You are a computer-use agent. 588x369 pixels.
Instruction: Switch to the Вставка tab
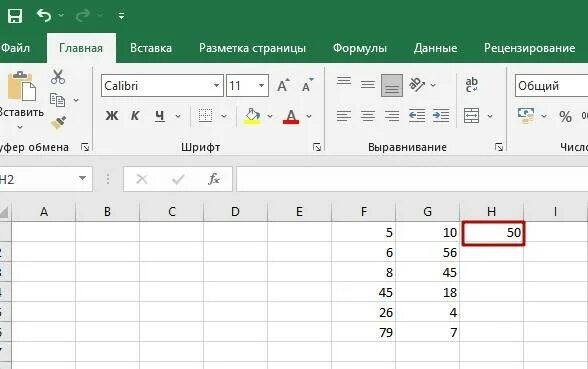pyautogui.click(x=151, y=48)
